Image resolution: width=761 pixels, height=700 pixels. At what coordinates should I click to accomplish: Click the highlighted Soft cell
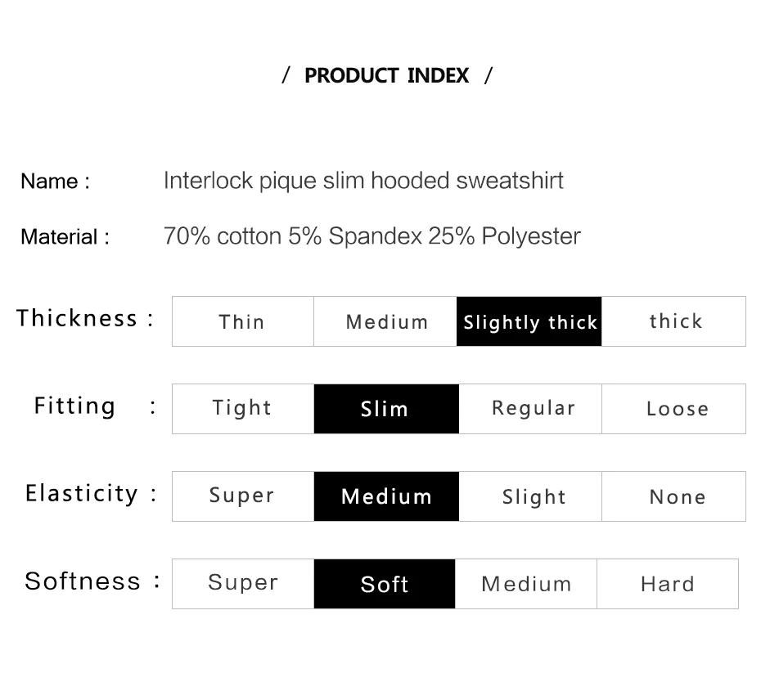[x=385, y=584]
